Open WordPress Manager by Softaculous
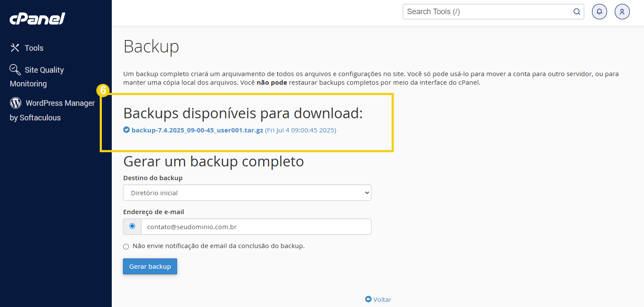This screenshot has height=307, width=644. (52, 110)
